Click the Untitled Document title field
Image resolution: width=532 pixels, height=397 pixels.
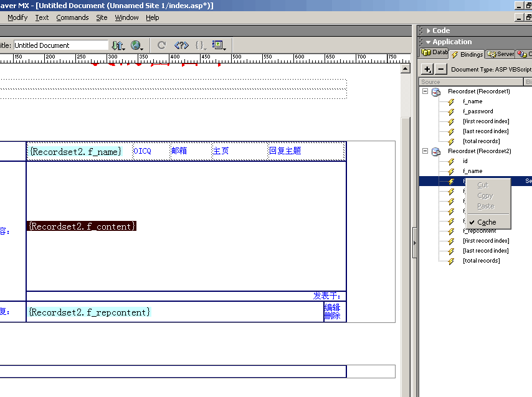pyautogui.click(x=60, y=45)
